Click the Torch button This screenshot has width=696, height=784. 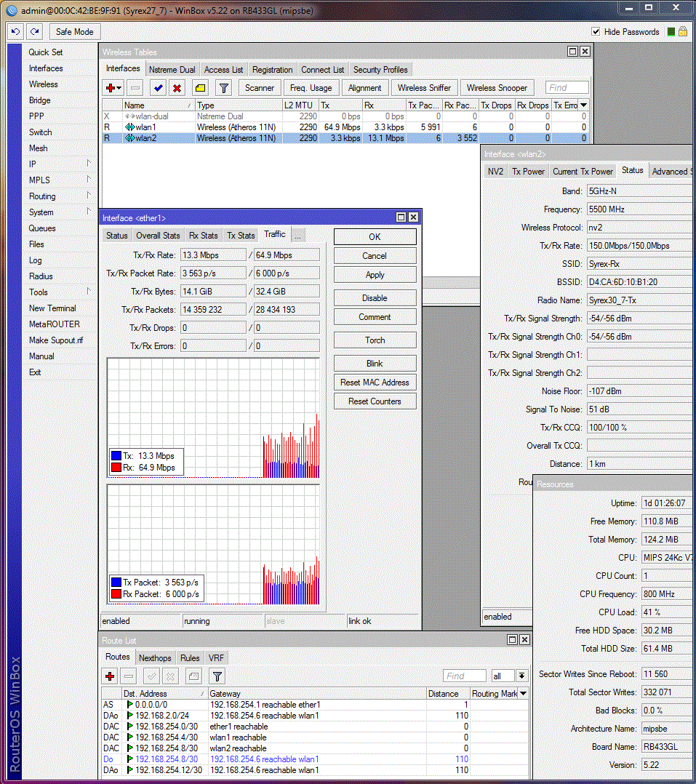[375, 340]
